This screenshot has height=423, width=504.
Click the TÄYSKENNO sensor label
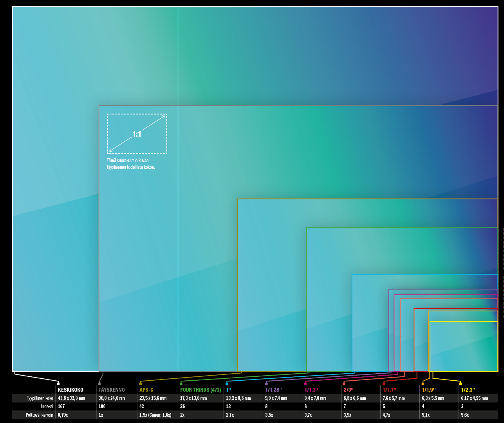(x=112, y=390)
